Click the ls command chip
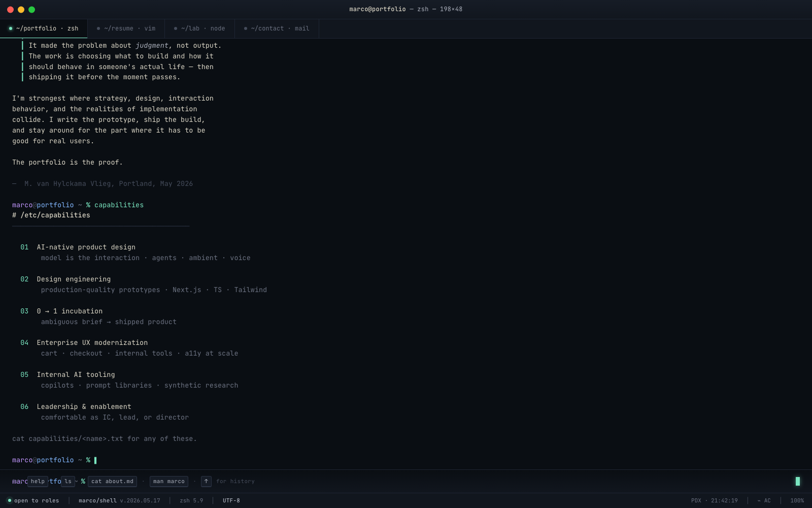Image resolution: width=812 pixels, height=508 pixels. coord(68,482)
